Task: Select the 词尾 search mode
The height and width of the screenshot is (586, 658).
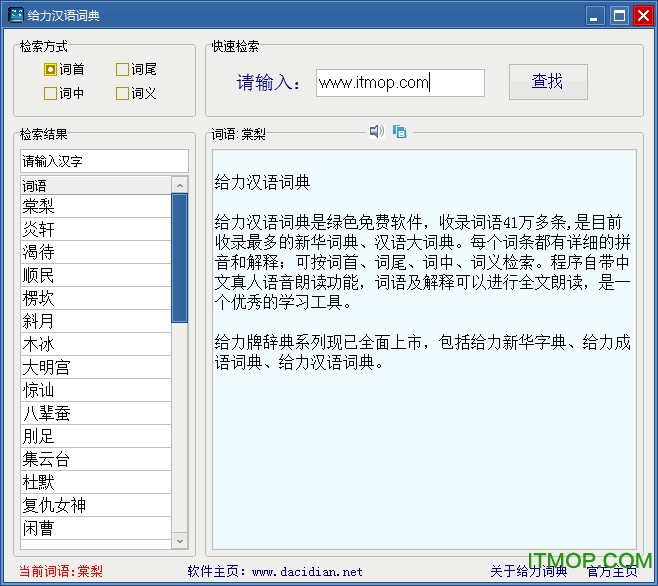Action: (122, 69)
